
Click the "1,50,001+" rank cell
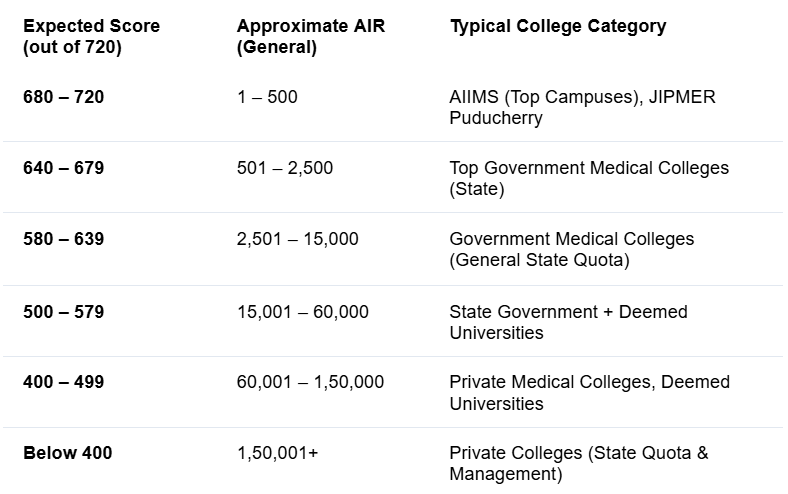(277, 453)
